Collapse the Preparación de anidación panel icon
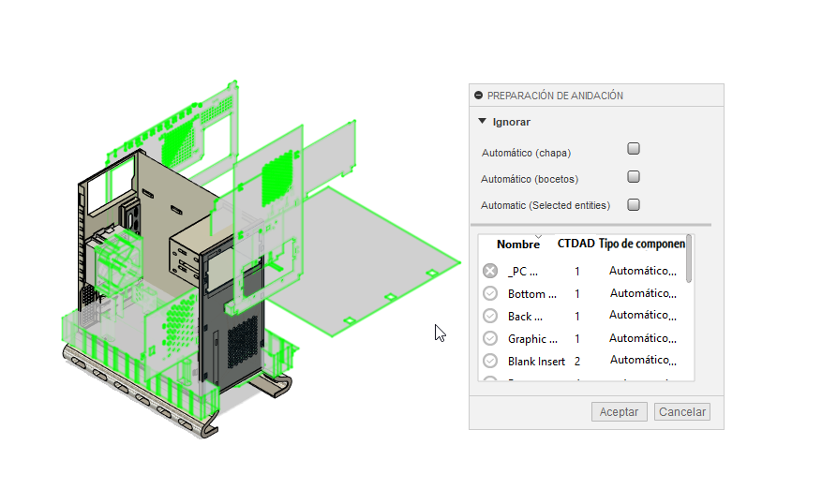 (x=478, y=96)
